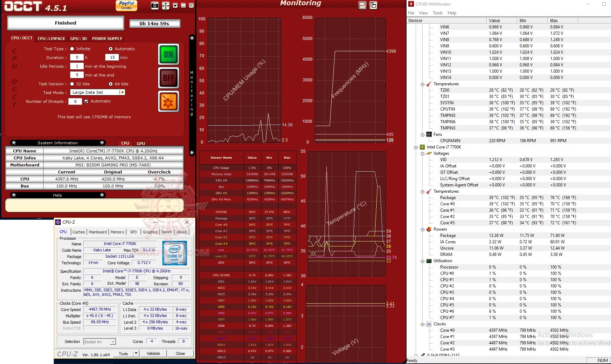Click the Intel Core i7 logo in CPU-Z
The height and width of the screenshot is (364, 611).
pyautogui.click(x=175, y=253)
